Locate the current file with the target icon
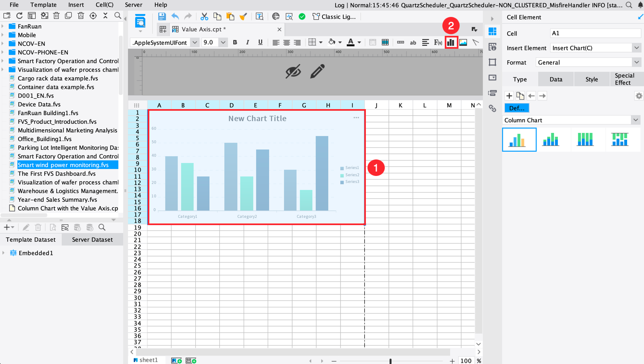The width and height of the screenshot is (644, 364). pyautogui.click(x=93, y=16)
